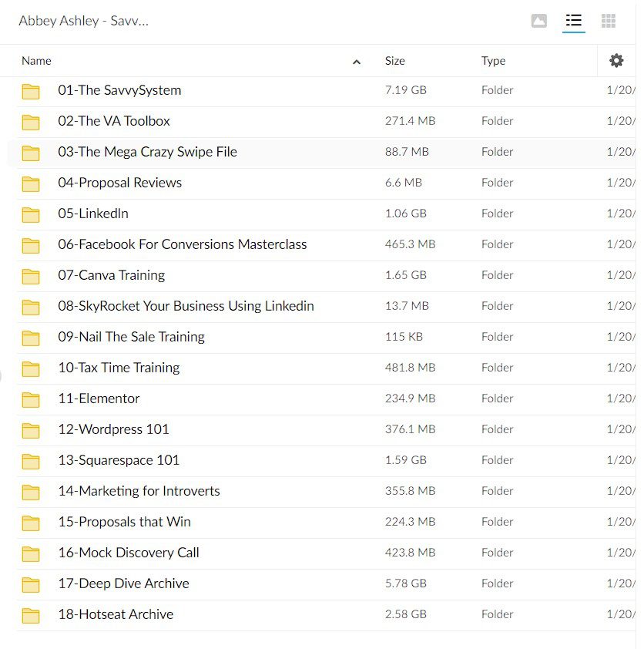Sort by Name column header

click(x=36, y=61)
